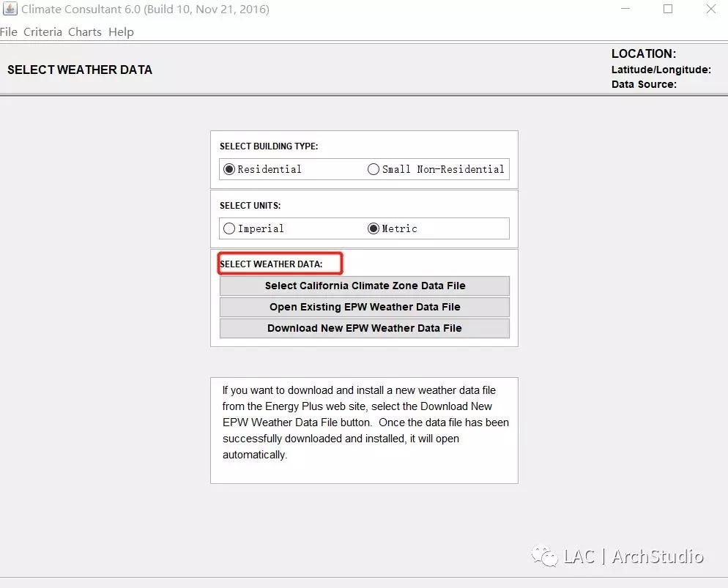Click the SELECT WEATHER DATA page heading
The image size is (728, 588).
pos(80,70)
